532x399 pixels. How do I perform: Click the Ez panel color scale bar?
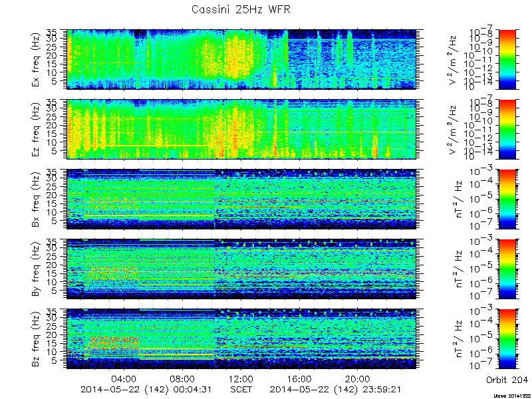[507, 129]
